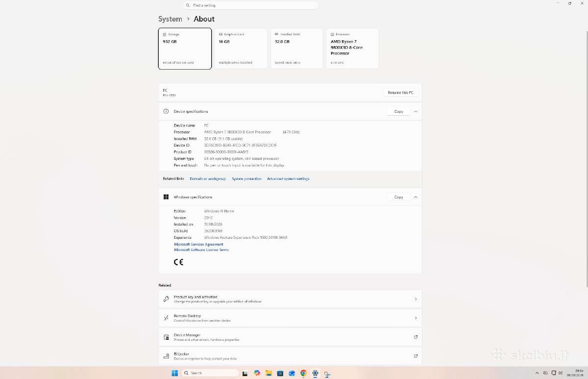
Task: Select OS build value 26200.9768
Action: tap(213, 231)
